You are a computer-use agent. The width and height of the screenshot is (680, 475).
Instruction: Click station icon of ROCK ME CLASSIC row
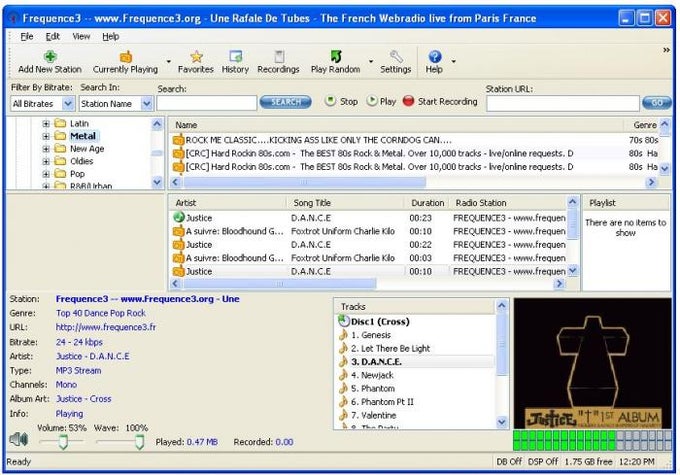click(178, 140)
